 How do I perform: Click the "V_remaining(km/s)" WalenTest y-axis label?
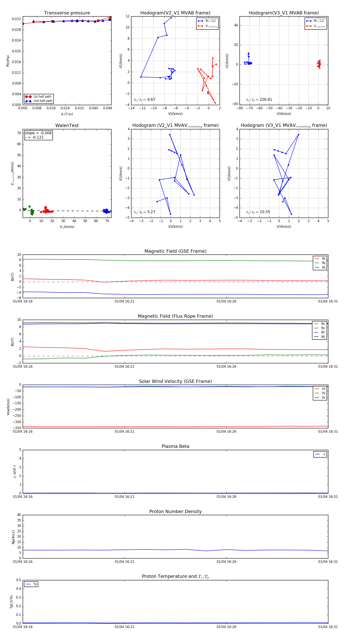pyautogui.click(x=12, y=173)
